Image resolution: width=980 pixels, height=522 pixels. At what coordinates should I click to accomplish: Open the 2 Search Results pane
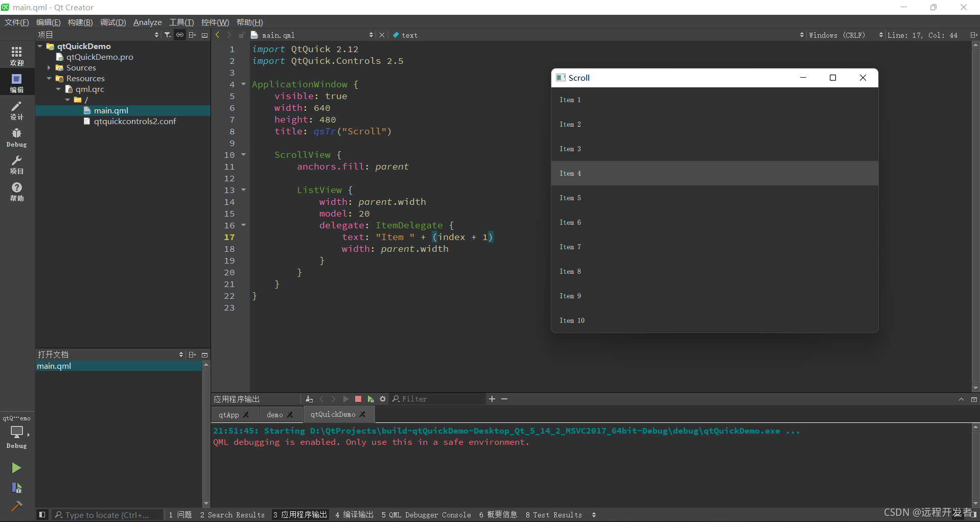[232, 514]
